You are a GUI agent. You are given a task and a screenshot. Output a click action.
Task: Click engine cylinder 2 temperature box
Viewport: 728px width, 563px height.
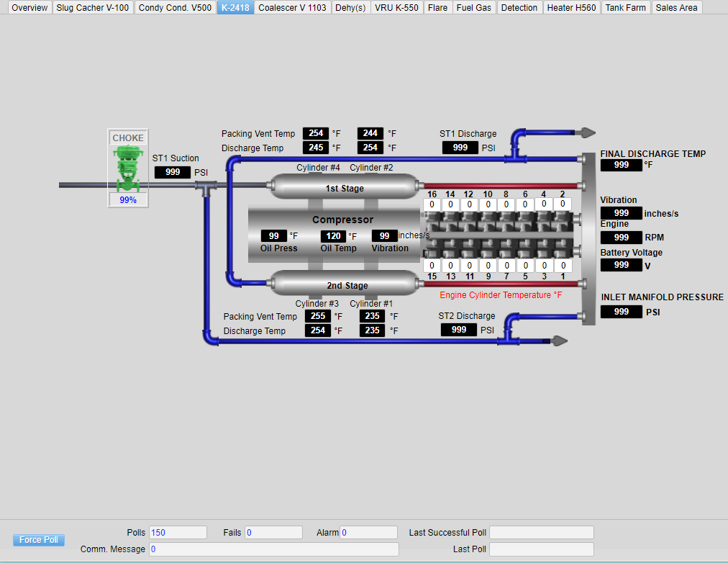(x=563, y=204)
